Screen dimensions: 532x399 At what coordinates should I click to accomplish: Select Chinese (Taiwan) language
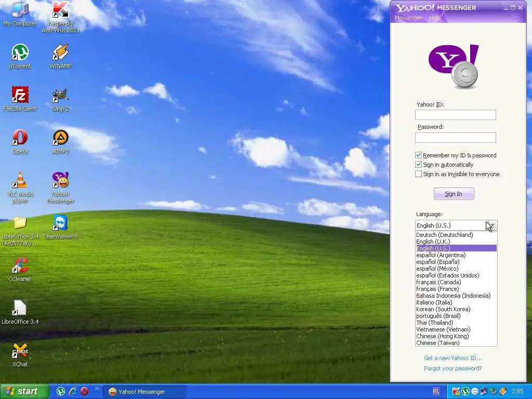[456, 343]
